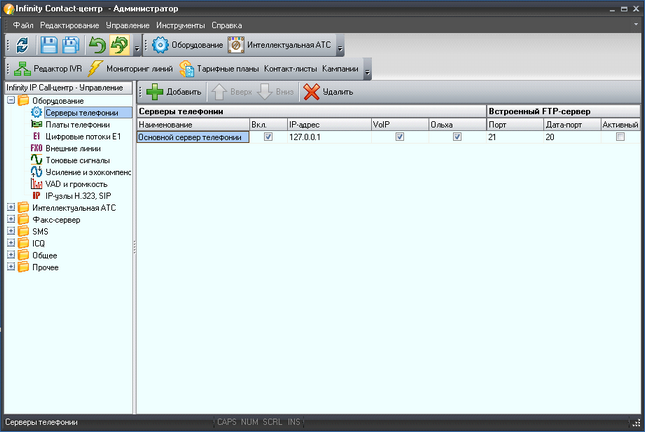The image size is (645, 432).
Task: Click the Undo green arrow icon
Action: 97,45
